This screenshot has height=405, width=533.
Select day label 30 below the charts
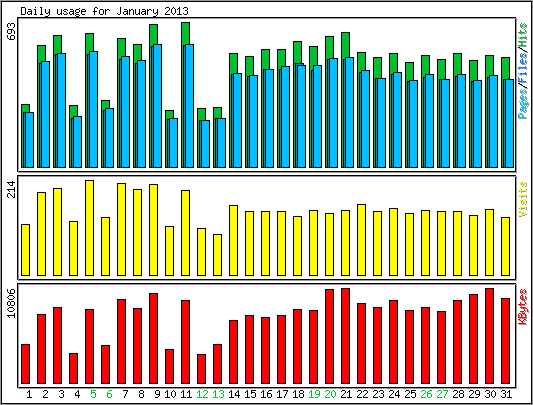click(x=490, y=394)
